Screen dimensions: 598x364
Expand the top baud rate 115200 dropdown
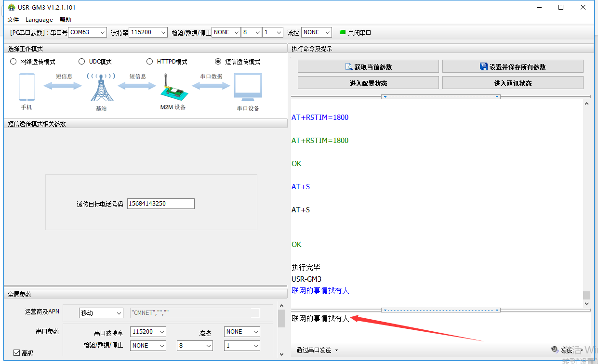click(148, 32)
